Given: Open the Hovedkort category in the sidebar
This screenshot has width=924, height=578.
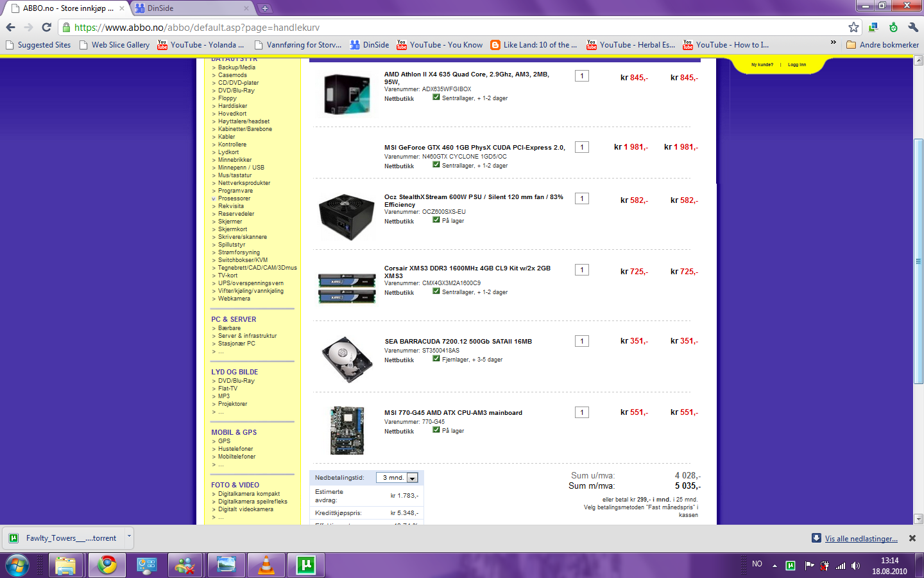Looking at the screenshot, I should [232, 114].
